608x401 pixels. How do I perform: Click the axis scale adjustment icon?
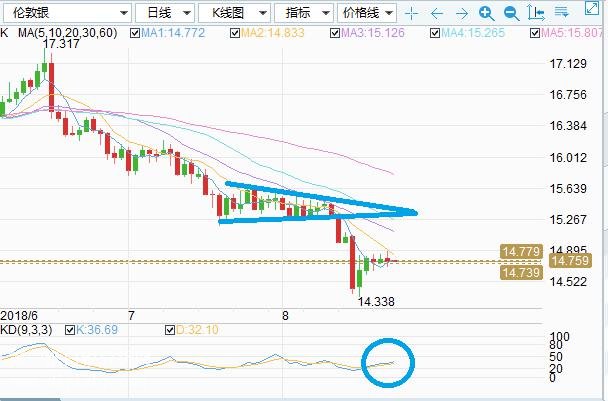536,13
